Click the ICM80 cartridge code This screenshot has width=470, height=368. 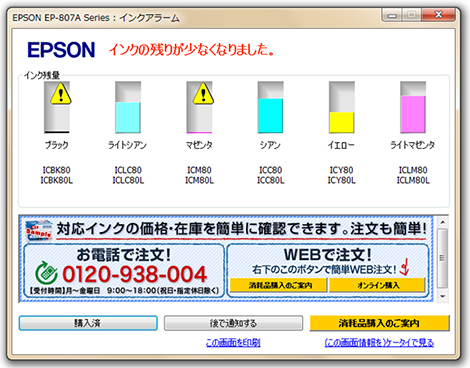pos(199,170)
